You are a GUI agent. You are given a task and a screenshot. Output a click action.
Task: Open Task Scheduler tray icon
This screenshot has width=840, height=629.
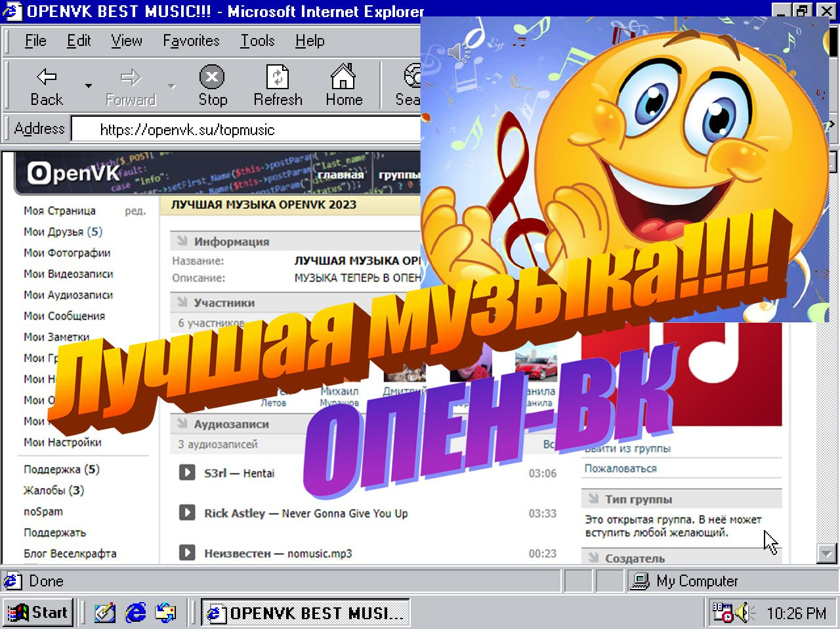click(723, 613)
